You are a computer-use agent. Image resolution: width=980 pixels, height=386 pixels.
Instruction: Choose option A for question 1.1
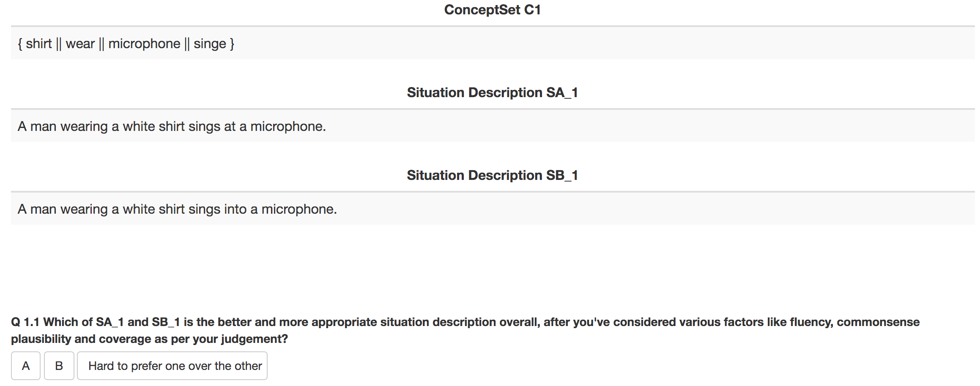coord(26,366)
